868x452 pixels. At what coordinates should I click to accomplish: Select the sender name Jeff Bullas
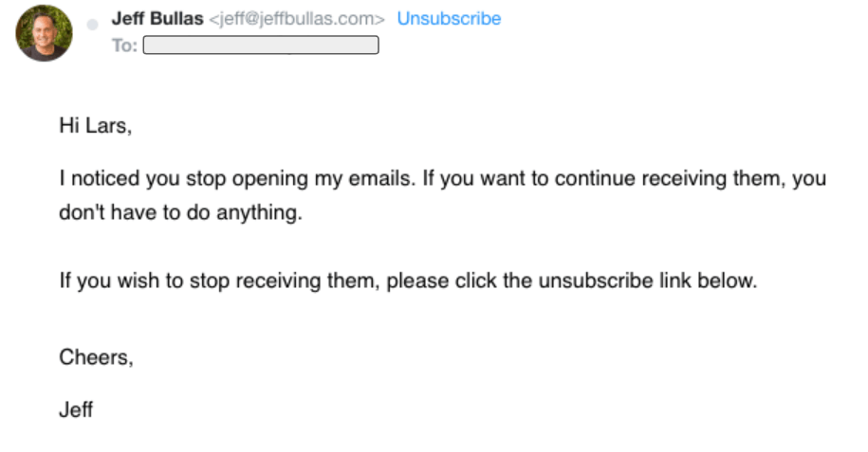pyautogui.click(x=157, y=18)
